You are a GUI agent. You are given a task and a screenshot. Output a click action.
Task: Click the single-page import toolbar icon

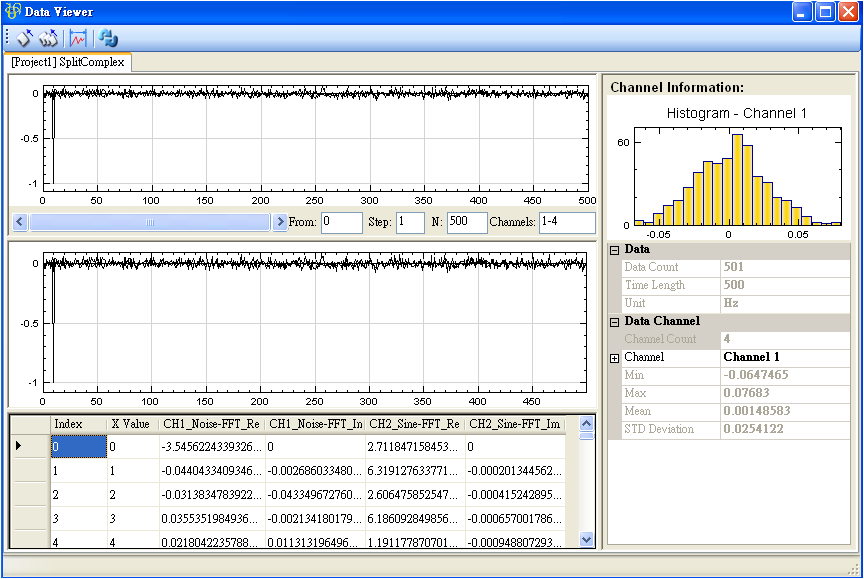point(25,38)
